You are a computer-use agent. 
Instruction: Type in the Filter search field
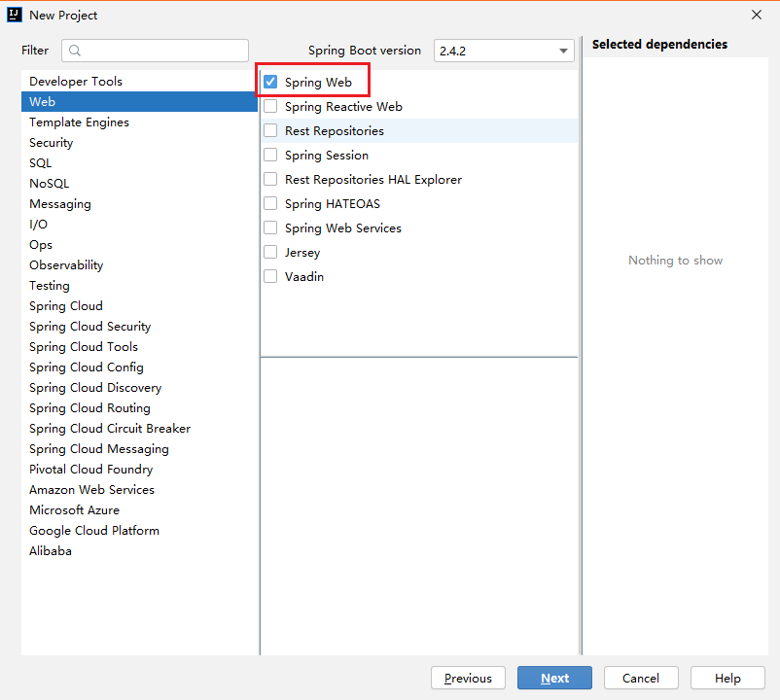(x=156, y=50)
